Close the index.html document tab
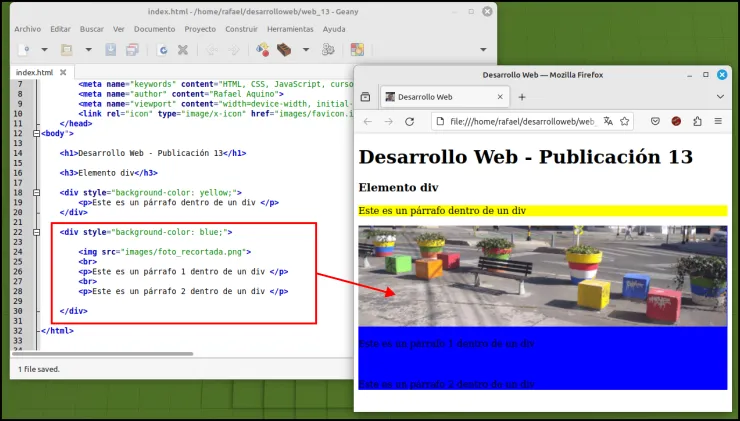Image resolution: width=740 pixels, height=421 pixels. point(63,72)
